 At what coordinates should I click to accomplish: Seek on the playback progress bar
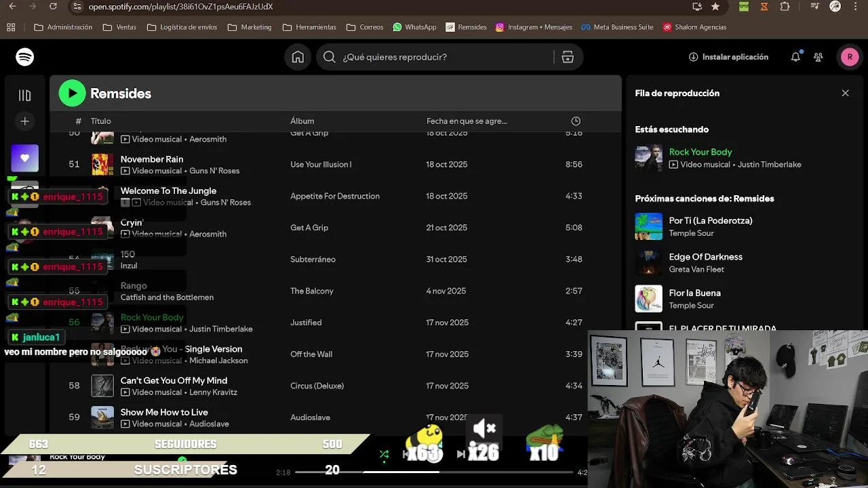(x=434, y=472)
